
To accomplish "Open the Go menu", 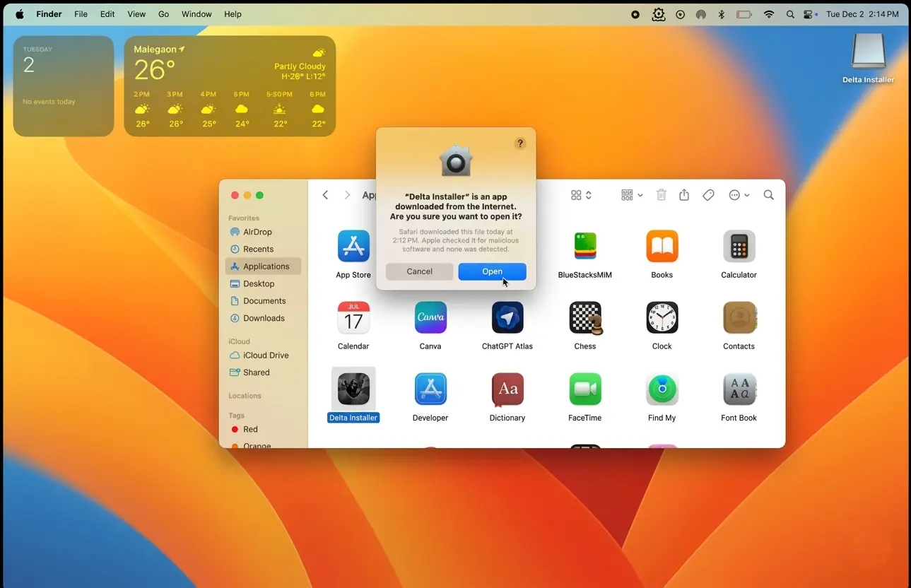I will [164, 14].
